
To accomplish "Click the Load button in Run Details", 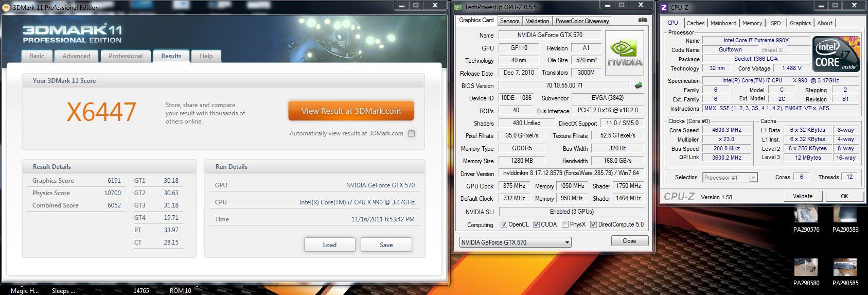I will point(329,245).
